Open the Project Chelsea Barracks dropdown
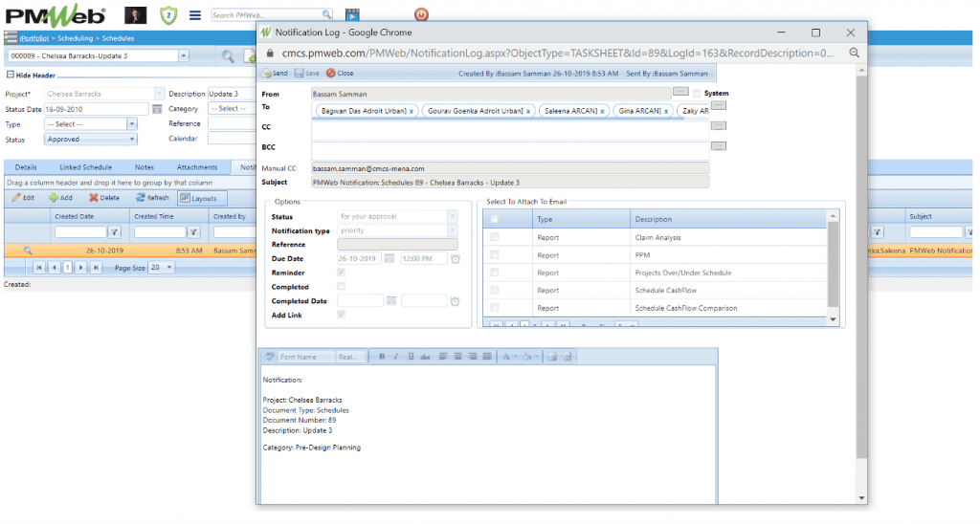The height and width of the screenshot is (524, 980). point(159,94)
